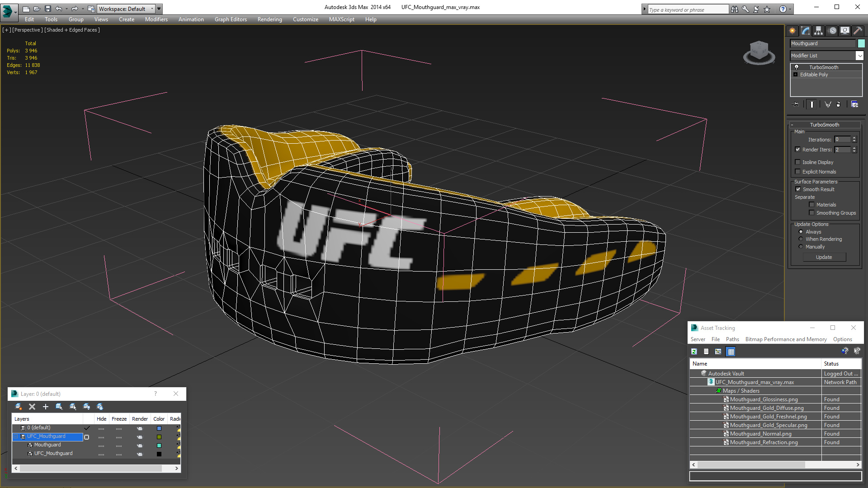
Task: Click the Open File toolbar icon
Action: click(x=37, y=9)
